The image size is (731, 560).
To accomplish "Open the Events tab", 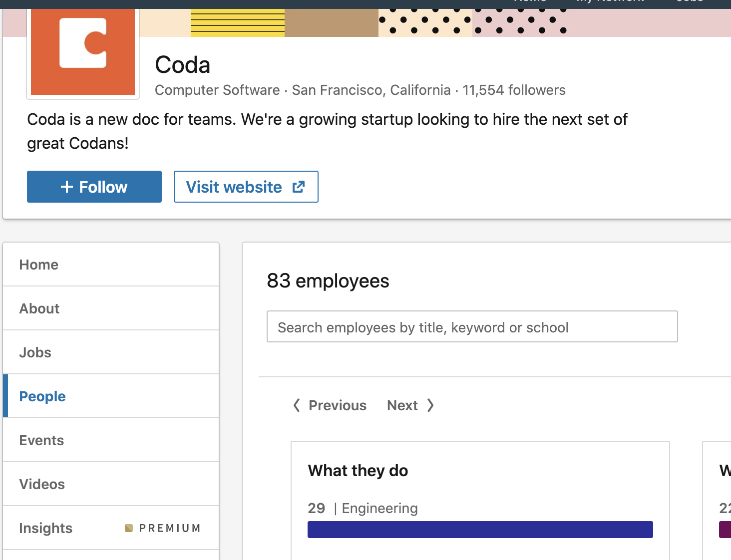I will tap(111, 440).
